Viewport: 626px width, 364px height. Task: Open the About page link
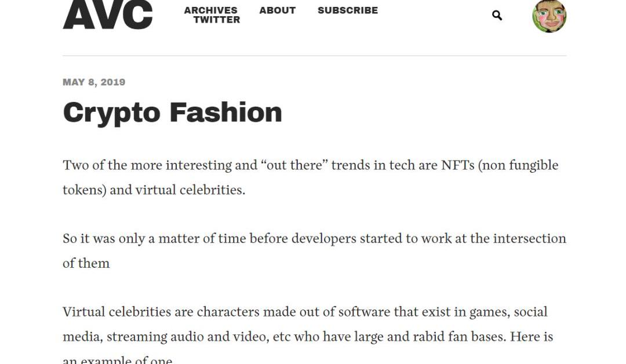pyautogui.click(x=277, y=10)
